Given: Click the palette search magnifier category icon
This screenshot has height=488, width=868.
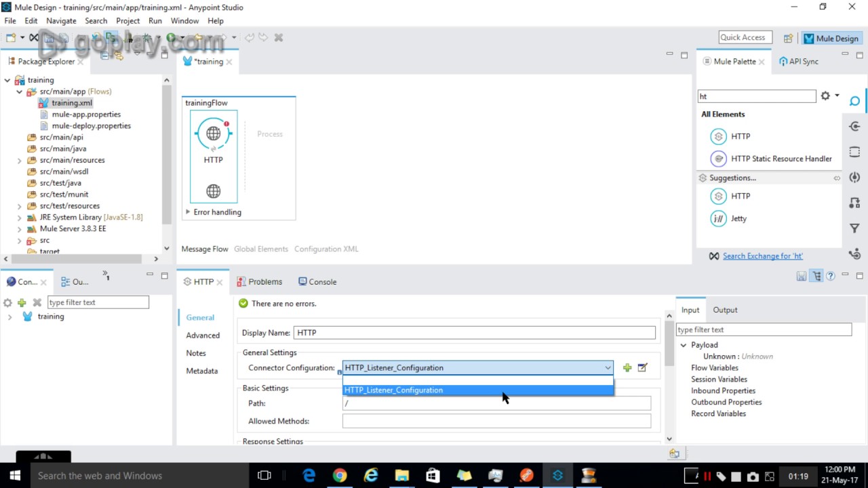Looking at the screenshot, I should point(854,101).
